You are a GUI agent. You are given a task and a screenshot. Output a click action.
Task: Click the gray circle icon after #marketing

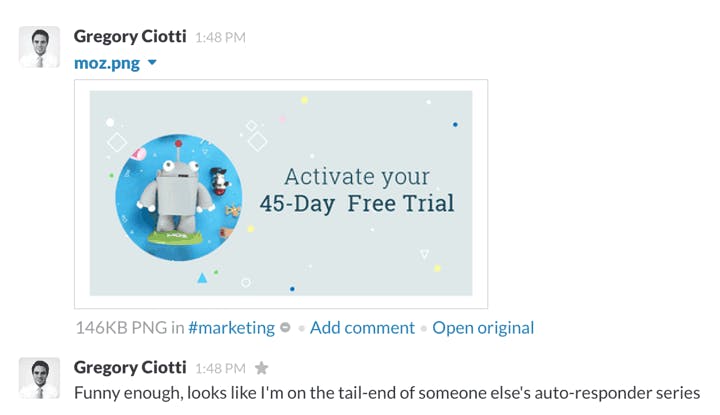click(285, 328)
